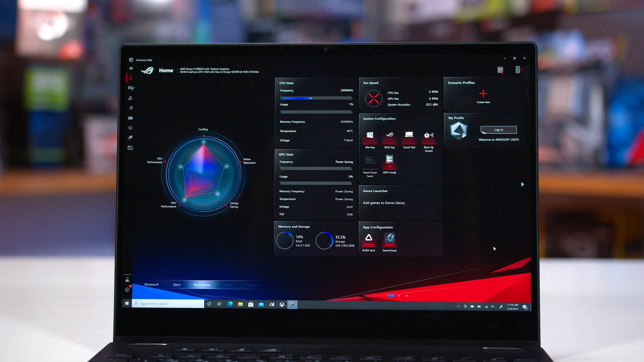This screenshot has width=644, height=362.
Task: Click the Create New red plus icon
Action: click(483, 93)
